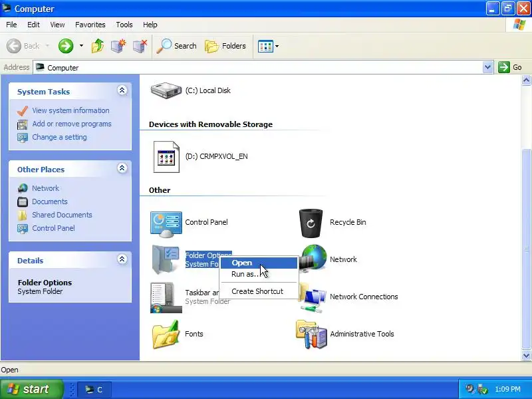Open the Documents link in Other Places
Image resolution: width=532 pixels, height=399 pixels.
click(x=49, y=201)
